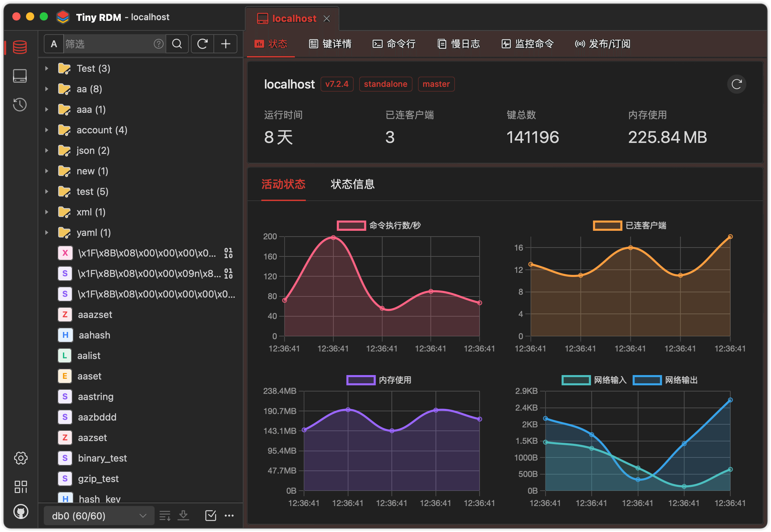Viewport: 771px width, 532px height.
Task: Add a new key with plus icon
Action: [226, 44]
